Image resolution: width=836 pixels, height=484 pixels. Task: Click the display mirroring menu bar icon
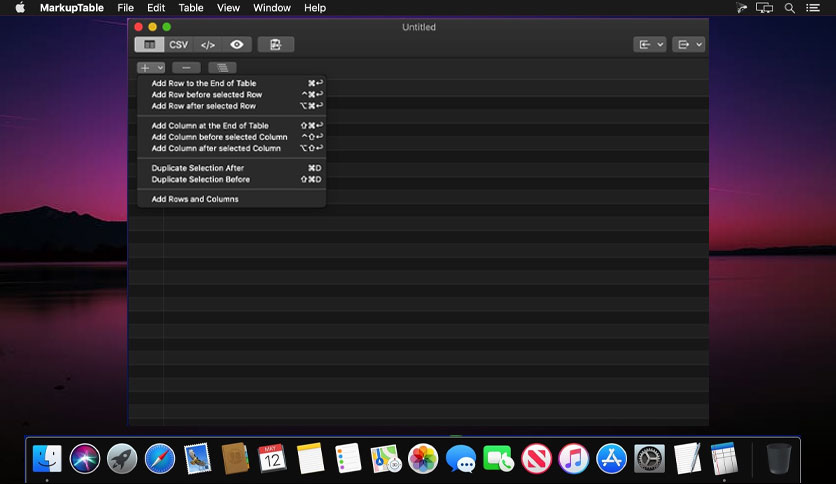pos(765,8)
